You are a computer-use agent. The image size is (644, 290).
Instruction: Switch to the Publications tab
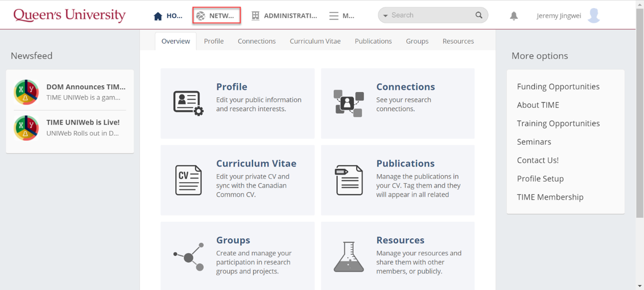pos(373,41)
